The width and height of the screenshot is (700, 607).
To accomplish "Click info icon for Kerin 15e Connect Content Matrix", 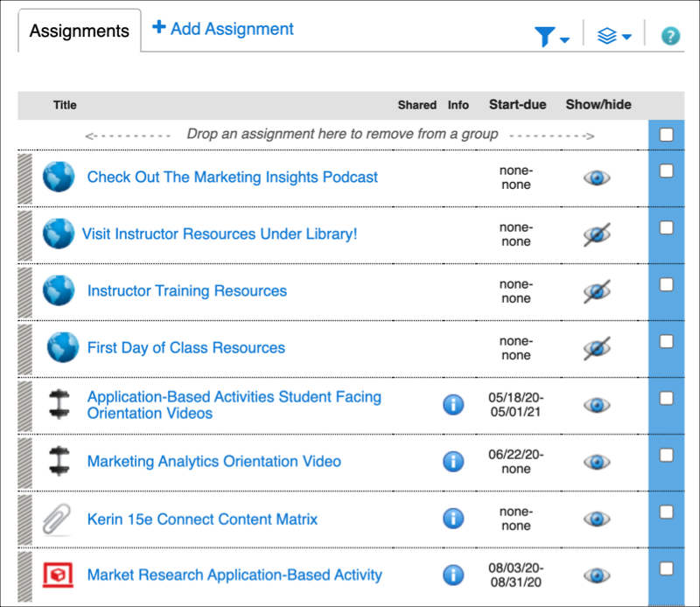I will [x=453, y=519].
